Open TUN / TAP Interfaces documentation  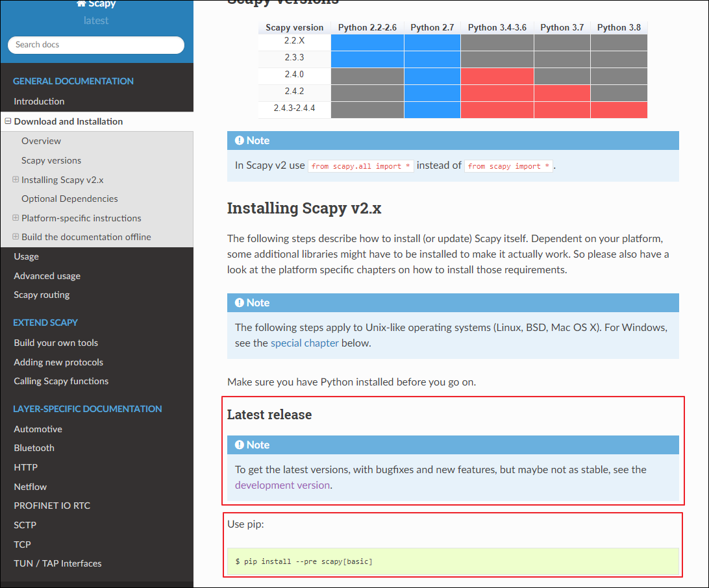pyautogui.click(x=57, y=563)
